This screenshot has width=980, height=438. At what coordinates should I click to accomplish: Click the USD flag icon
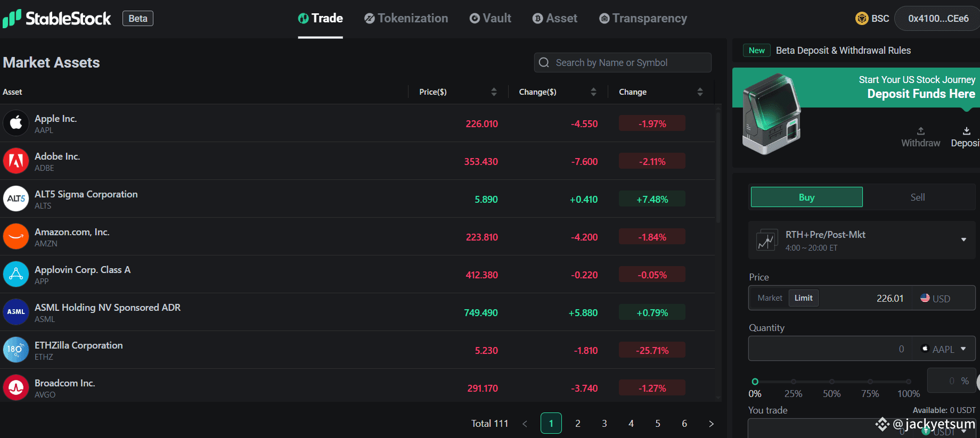[925, 298]
